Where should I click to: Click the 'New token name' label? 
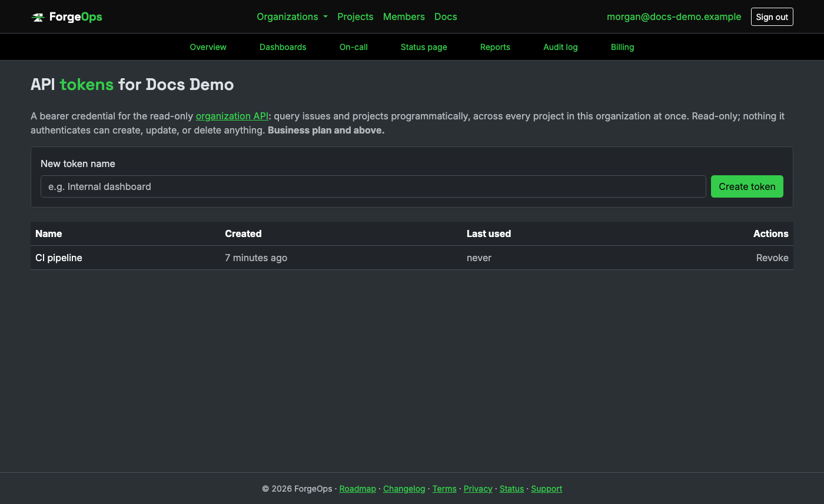(78, 163)
